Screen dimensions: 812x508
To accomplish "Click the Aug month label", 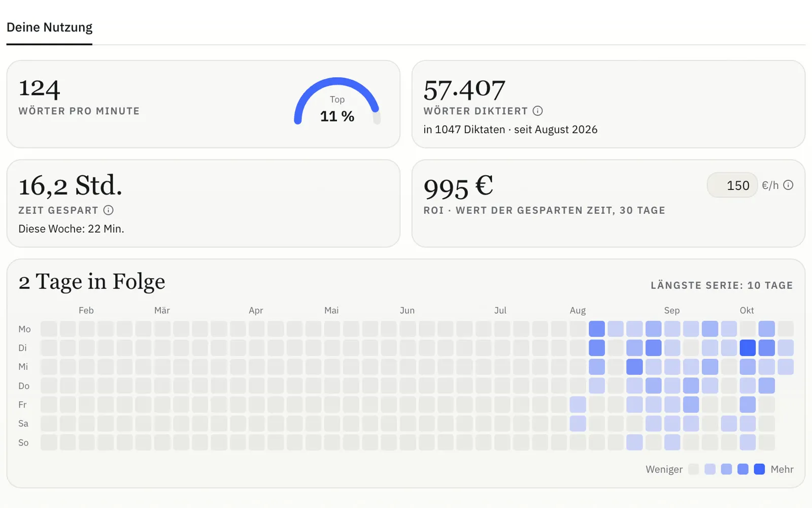I will pyautogui.click(x=578, y=310).
